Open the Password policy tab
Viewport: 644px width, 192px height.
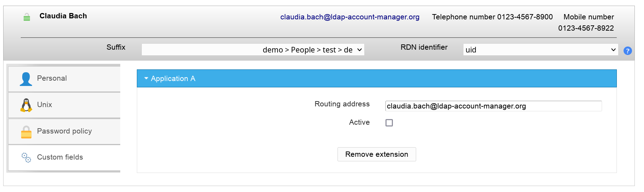coord(64,131)
